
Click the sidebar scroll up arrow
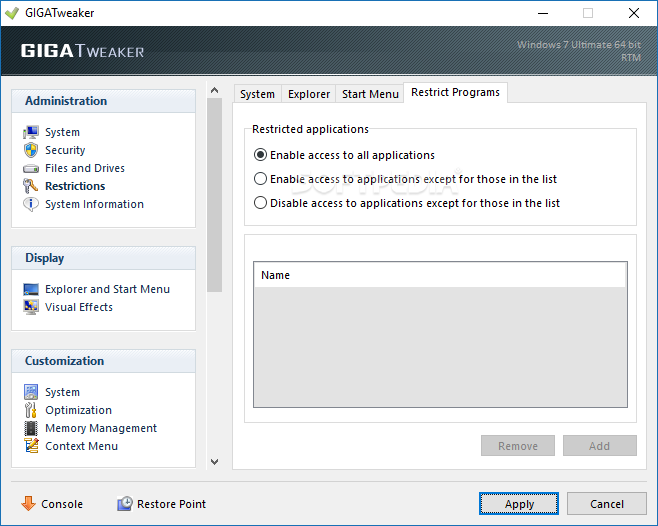pyautogui.click(x=214, y=90)
